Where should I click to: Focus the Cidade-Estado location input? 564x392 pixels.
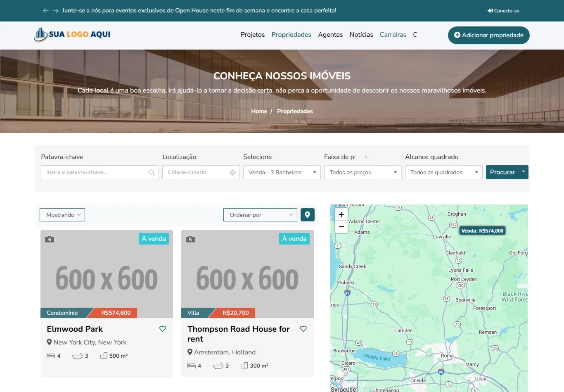click(x=201, y=172)
